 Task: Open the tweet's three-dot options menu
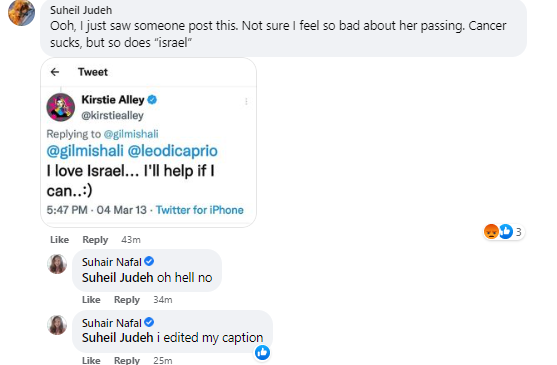tap(246, 102)
